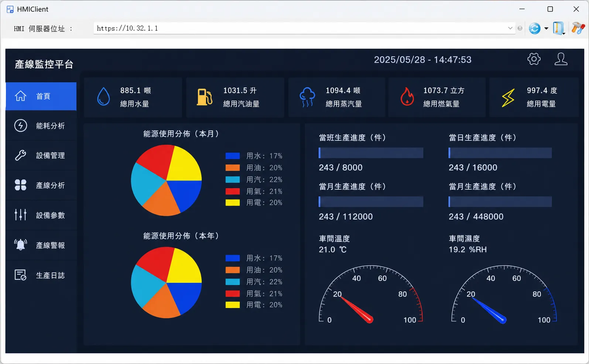
Task: Open 能耗分析 in the sidebar
Action: point(41,126)
